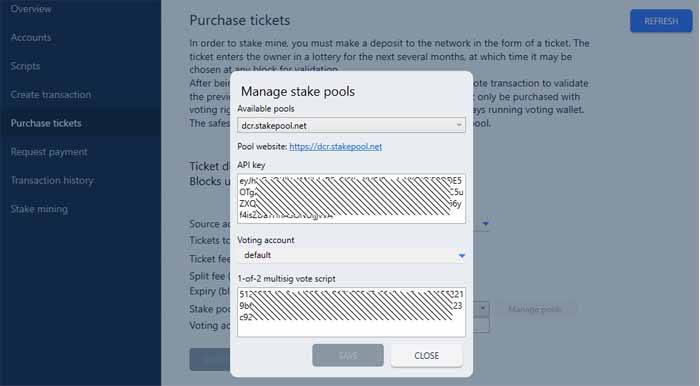
Task: Click inside the API key text box
Action: tap(351, 199)
